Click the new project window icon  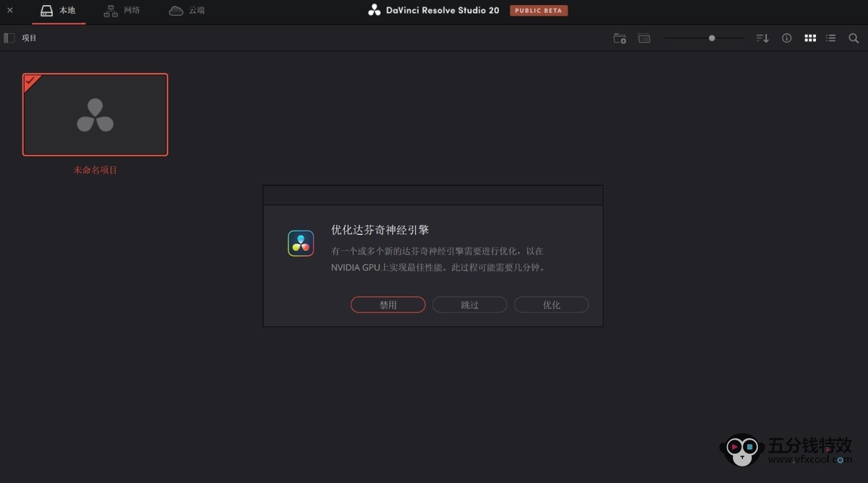(x=644, y=38)
